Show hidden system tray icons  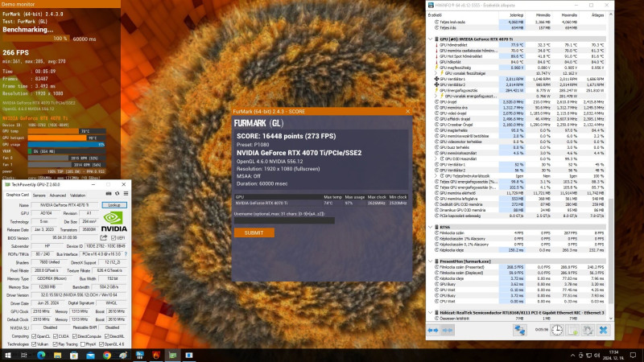(572, 355)
